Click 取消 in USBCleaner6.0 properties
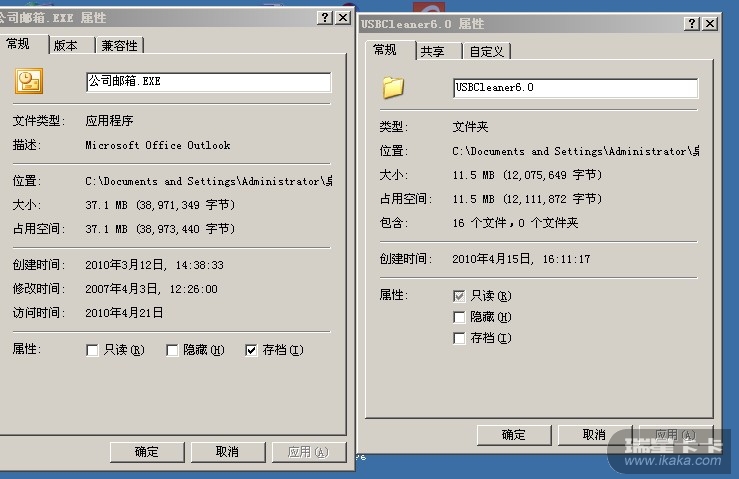This screenshot has width=739, height=479. click(594, 435)
